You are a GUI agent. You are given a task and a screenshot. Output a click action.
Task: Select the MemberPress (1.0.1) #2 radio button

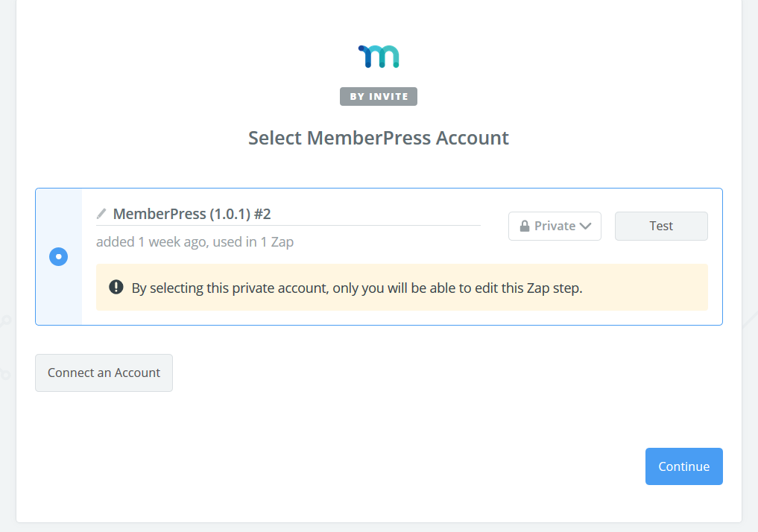(x=58, y=257)
